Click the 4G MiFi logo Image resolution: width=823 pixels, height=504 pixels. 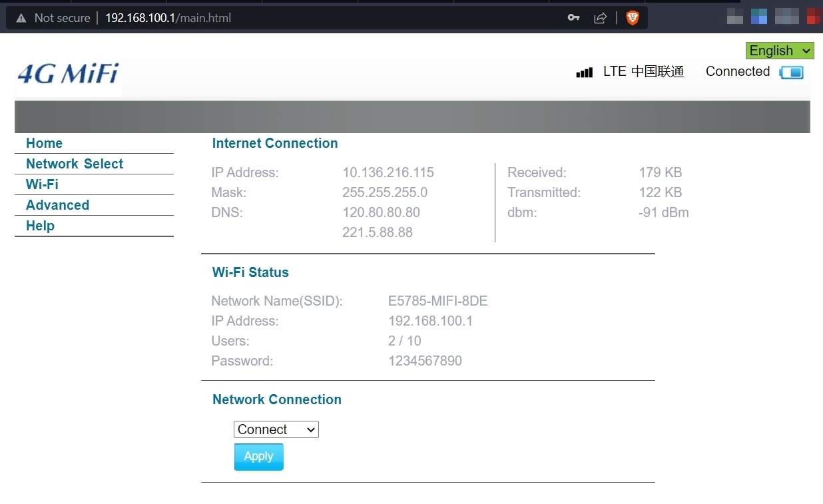(68, 74)
